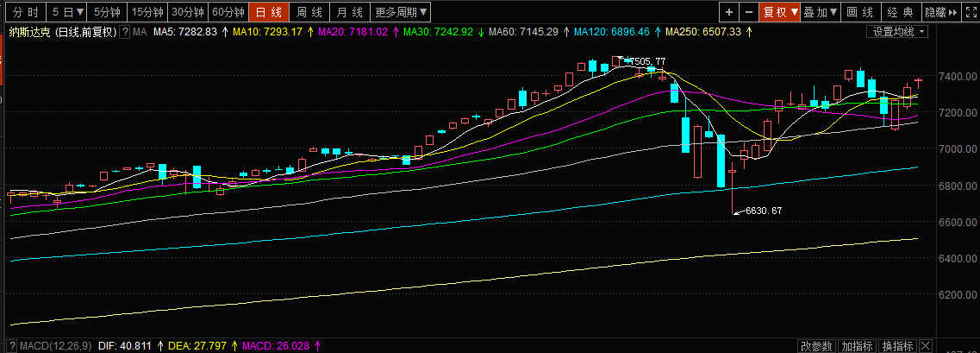Open 5日 multi-day dropdown

click(68, 12)
